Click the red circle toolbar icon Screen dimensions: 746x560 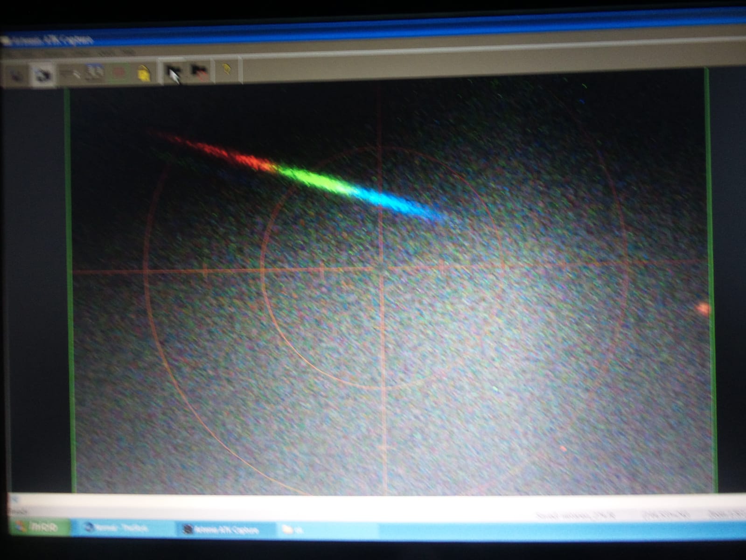coord(119,73)
